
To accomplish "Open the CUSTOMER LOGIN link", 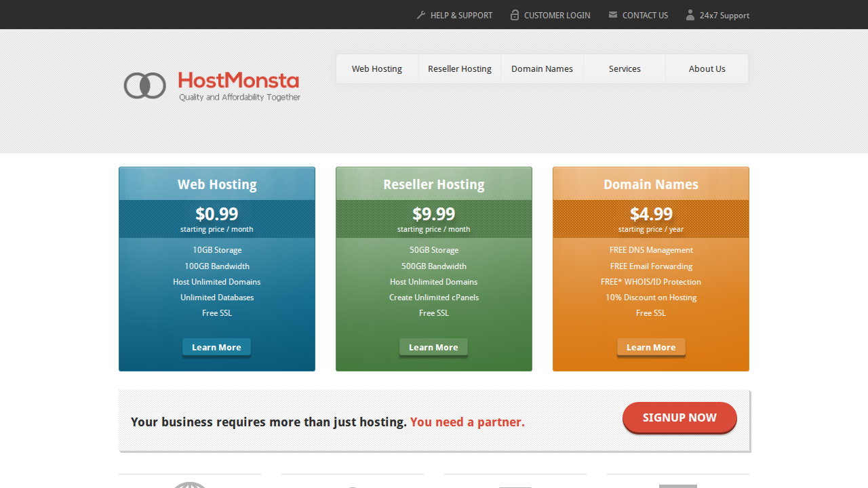I will click(557, 15).
